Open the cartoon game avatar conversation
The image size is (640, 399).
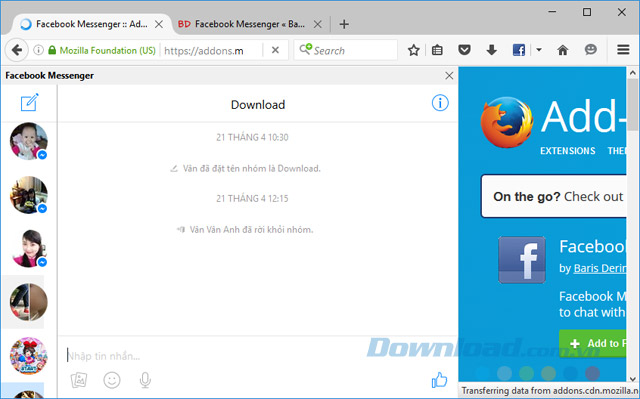29,356
